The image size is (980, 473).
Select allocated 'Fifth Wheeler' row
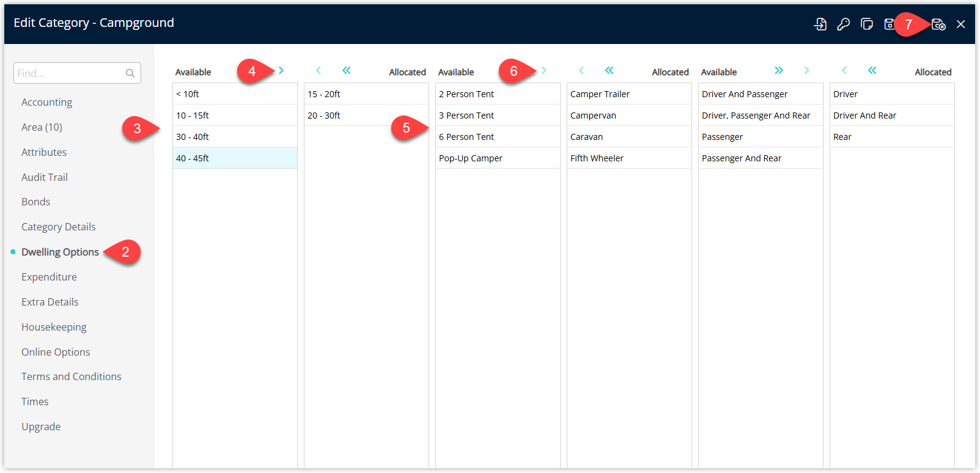[629, 158]
